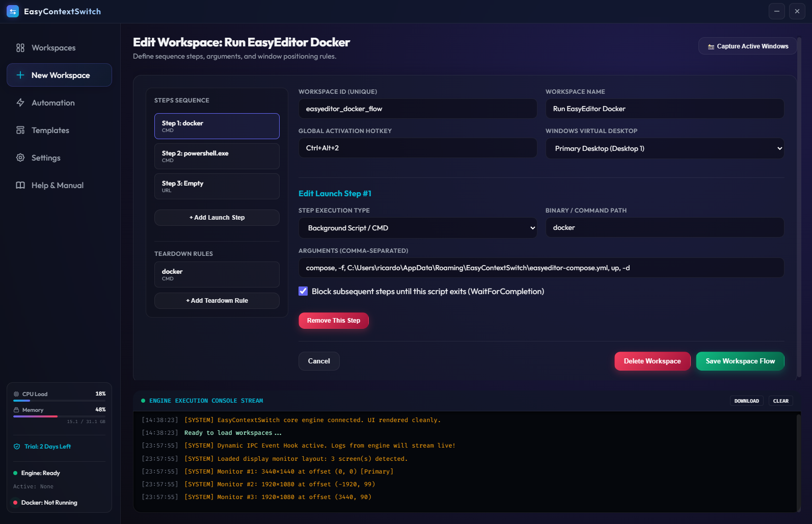Click the 'Dynamic IPC Event Hook active' log line

point(320,446)
